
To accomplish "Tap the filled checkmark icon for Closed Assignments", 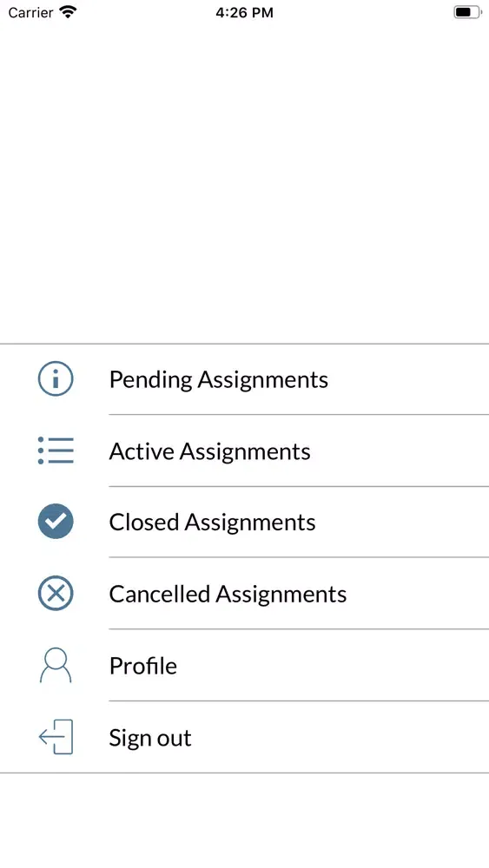I will pos(56,522).
